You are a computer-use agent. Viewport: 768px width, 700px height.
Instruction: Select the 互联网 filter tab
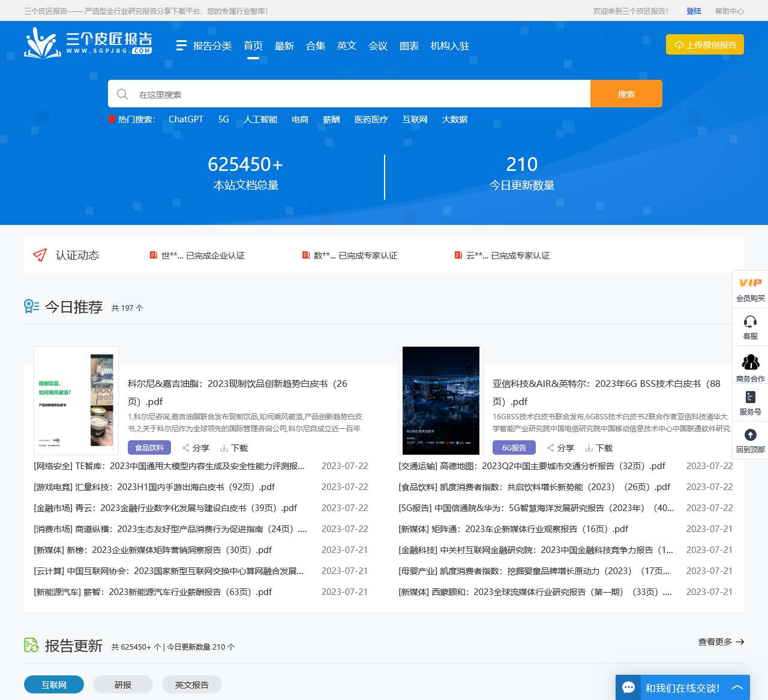tap(53, 684)
